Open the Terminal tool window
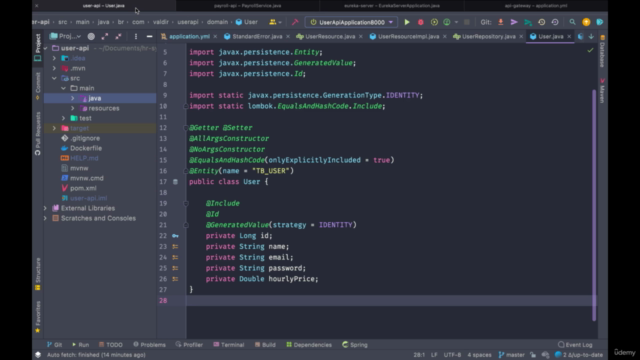This screenshot has height=360, width=640. pos(229,345)
